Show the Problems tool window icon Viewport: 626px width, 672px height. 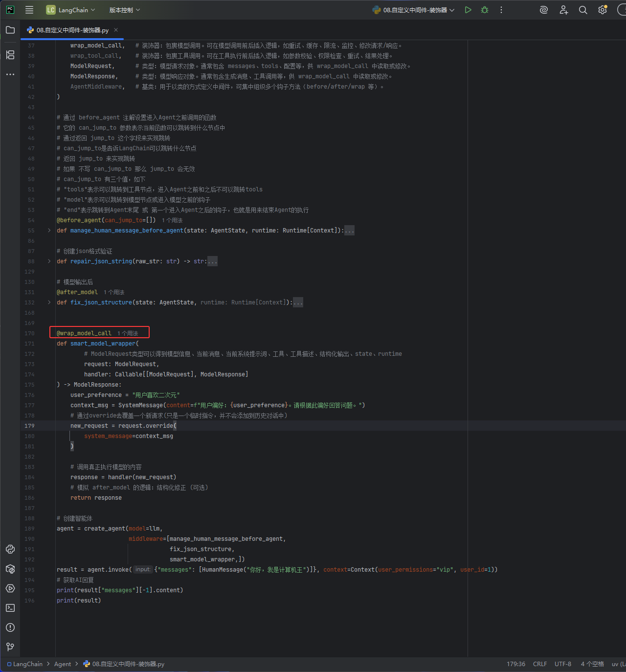point(10,627)
